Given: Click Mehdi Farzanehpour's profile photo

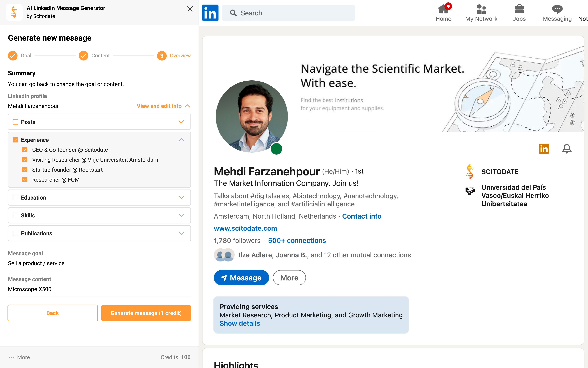Looking at the screenshot, I should coord(252,117).
